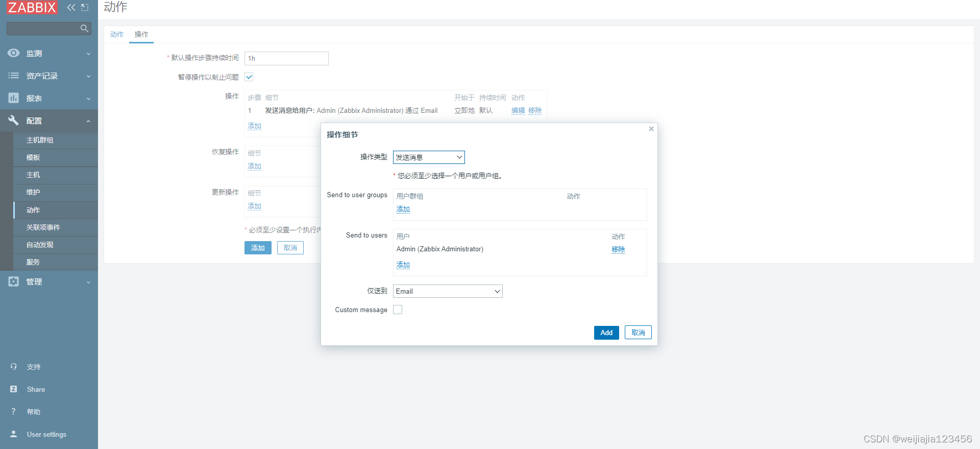Click 取消 button on the action form

[x=290, y=248]
